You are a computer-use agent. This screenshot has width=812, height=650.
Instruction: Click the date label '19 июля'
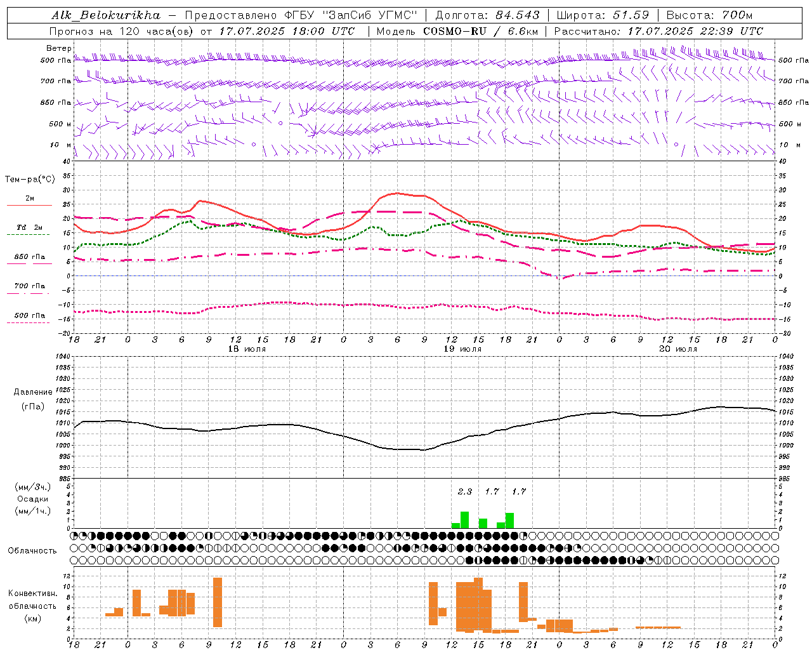click(462, 349)
